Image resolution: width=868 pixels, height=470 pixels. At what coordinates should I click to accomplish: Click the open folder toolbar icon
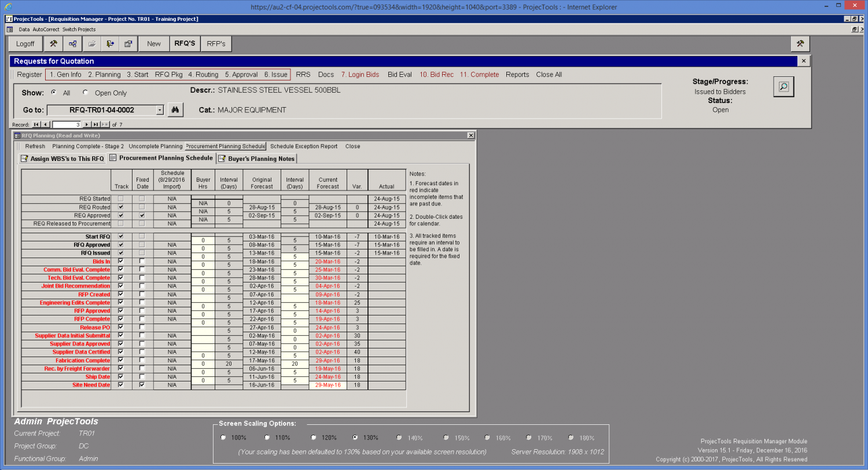pos(91,43)
